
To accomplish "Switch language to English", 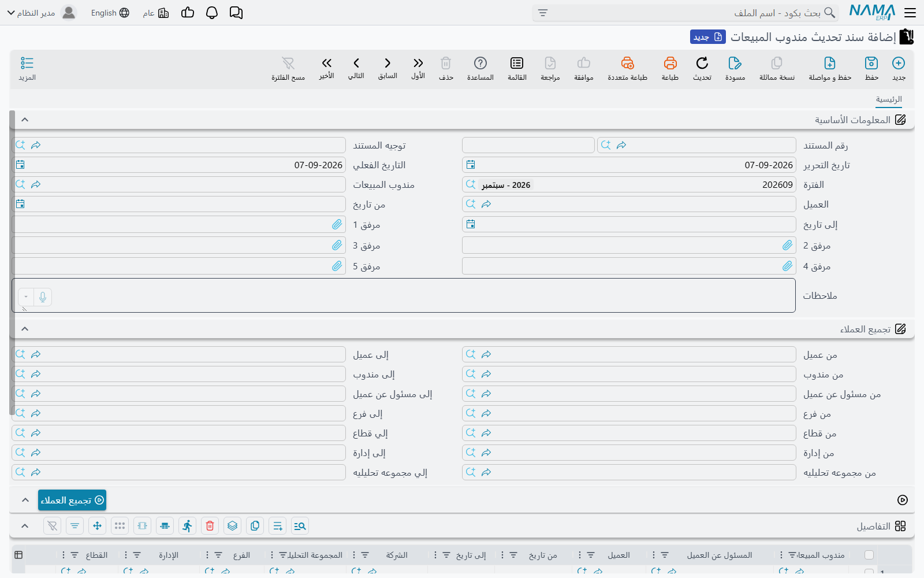I will 110,13.
